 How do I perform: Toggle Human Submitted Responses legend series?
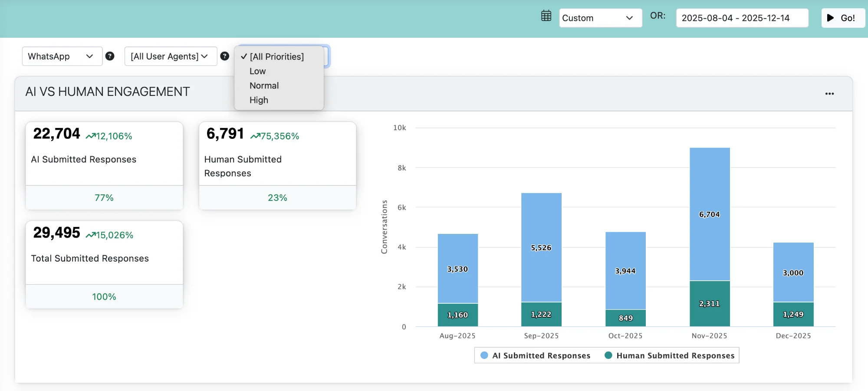(x=670, y=355)
